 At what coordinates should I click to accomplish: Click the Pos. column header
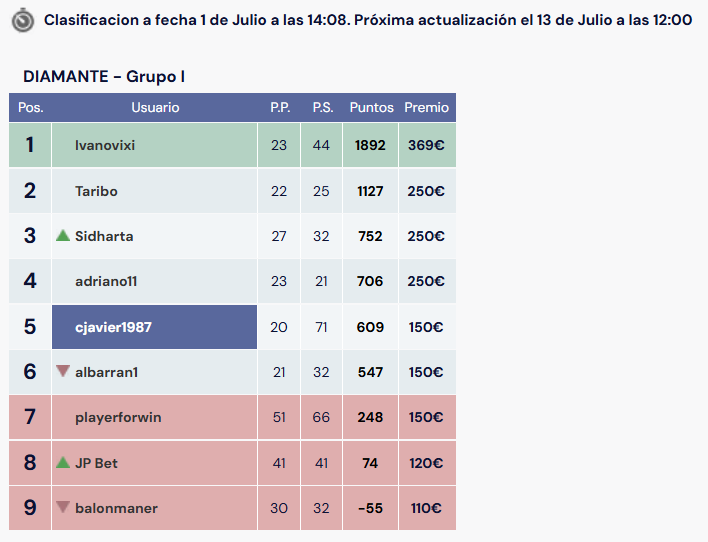(x=31, y=107)
